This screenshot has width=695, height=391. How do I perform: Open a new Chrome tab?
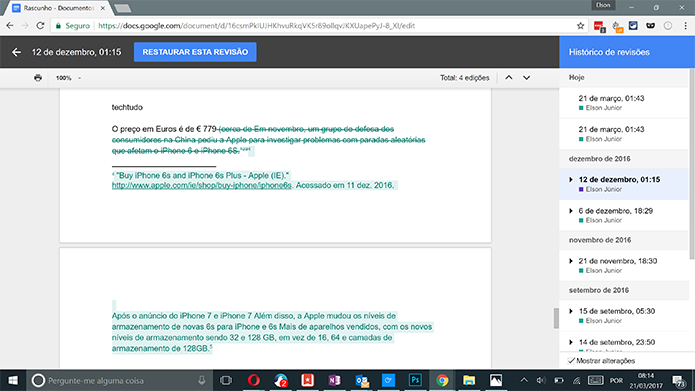pos(122,8)
